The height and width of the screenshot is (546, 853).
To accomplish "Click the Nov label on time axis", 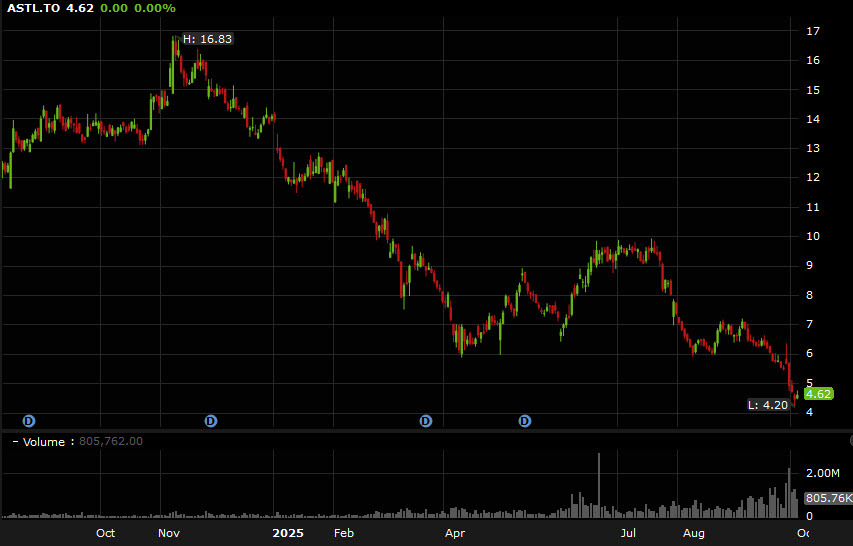I will tap(169, 533).
